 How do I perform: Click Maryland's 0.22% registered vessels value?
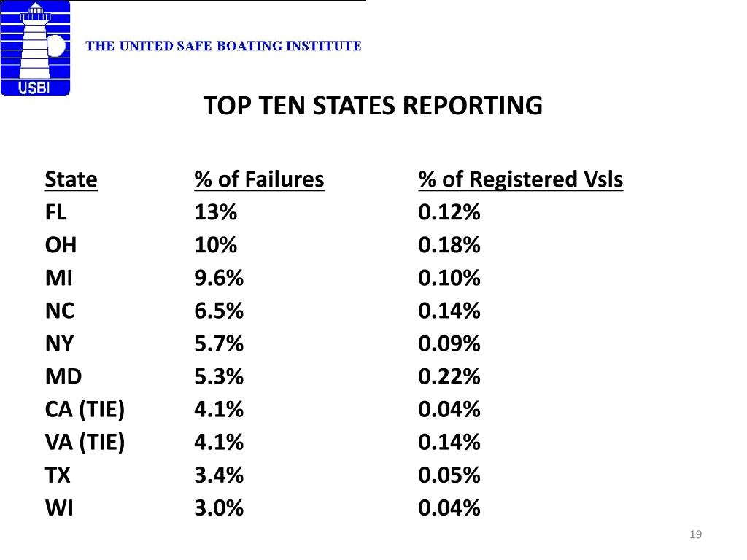pyautogui.click(x=449, y=377)
